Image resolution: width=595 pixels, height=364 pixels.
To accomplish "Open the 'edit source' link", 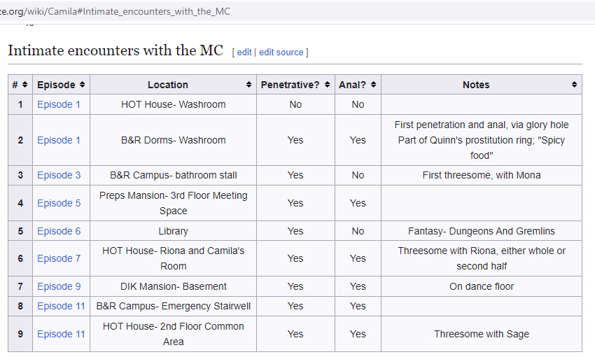I will [281, 52].
